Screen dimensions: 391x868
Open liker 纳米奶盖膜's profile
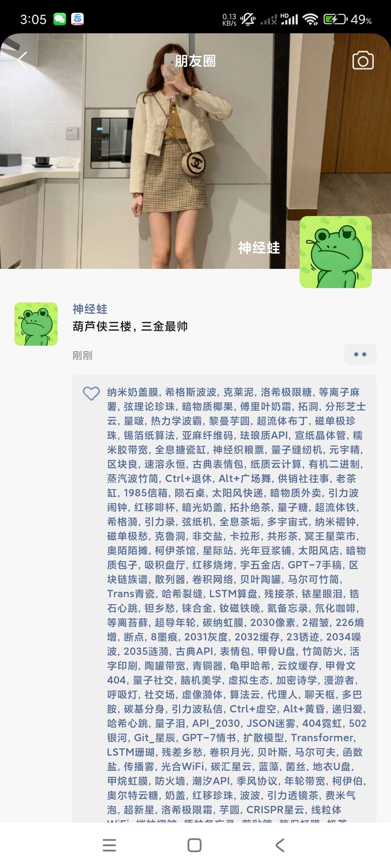coord(133,392)
